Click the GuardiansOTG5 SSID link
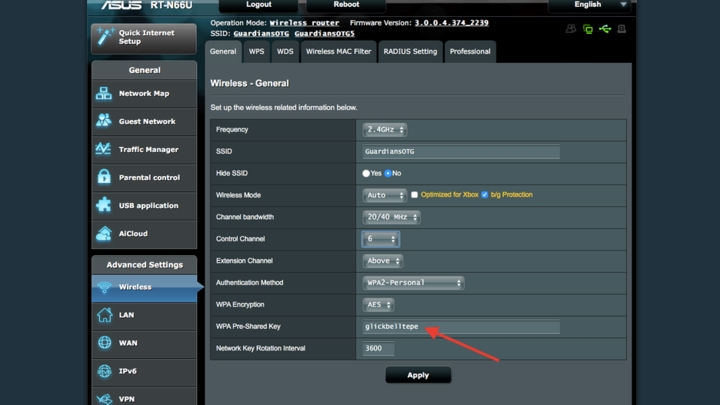Screen dimensions: 720x405 click(324, 34)
